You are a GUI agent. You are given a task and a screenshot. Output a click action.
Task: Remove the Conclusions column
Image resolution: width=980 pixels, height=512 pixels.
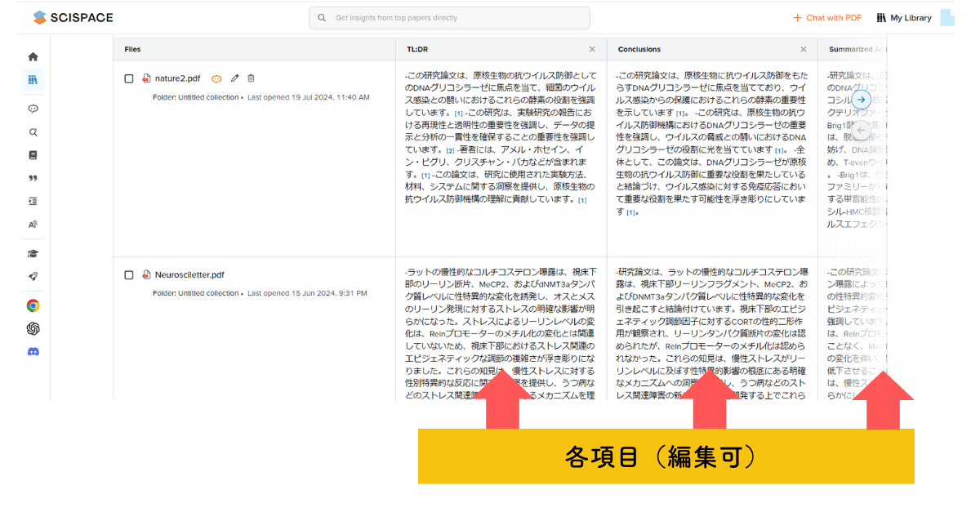(x=803, y=49)
